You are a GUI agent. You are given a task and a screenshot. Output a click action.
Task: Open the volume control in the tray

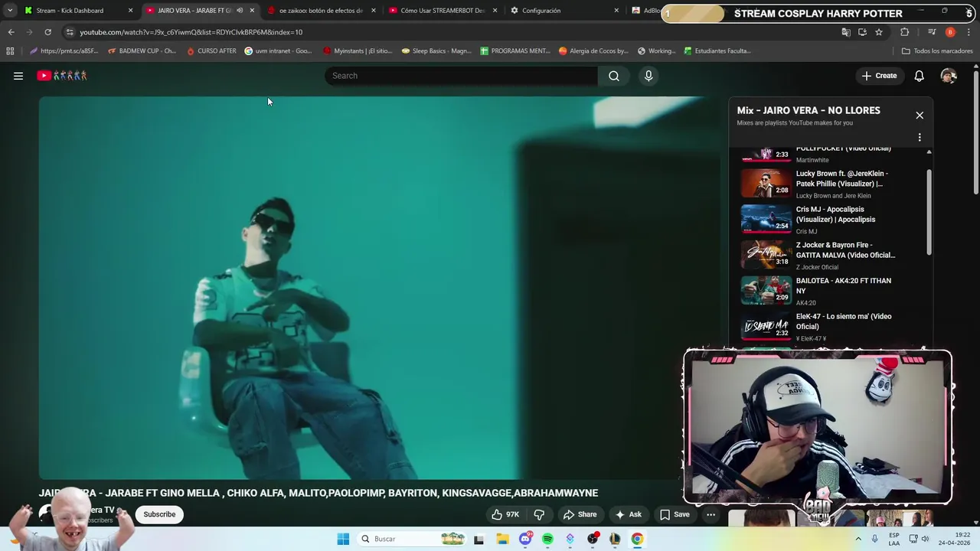(x=925, y=539)
